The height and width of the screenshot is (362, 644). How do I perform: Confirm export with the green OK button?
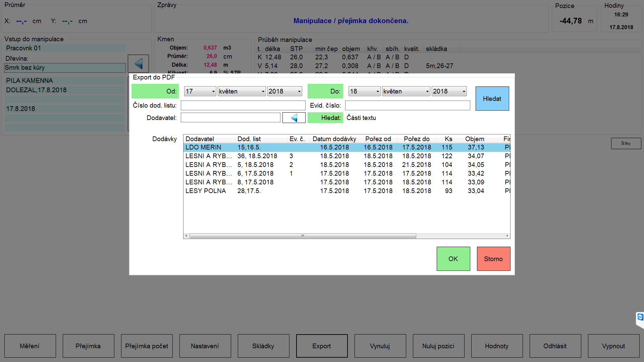pos(453,259)
